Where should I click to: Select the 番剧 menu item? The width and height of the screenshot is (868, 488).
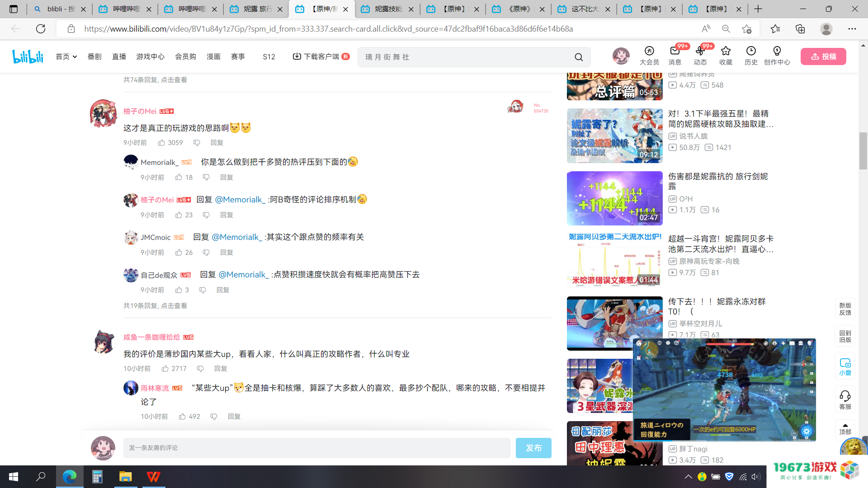[x=94, y=56]
